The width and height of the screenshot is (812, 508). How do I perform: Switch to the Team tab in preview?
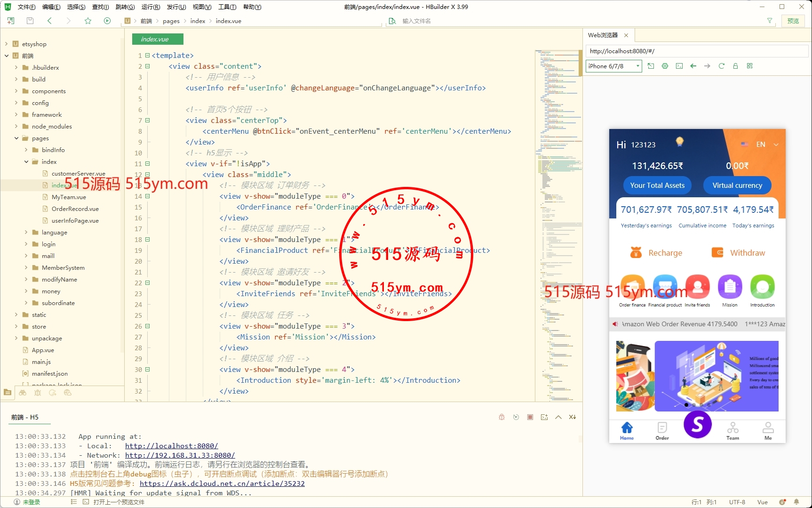point(732,431)
